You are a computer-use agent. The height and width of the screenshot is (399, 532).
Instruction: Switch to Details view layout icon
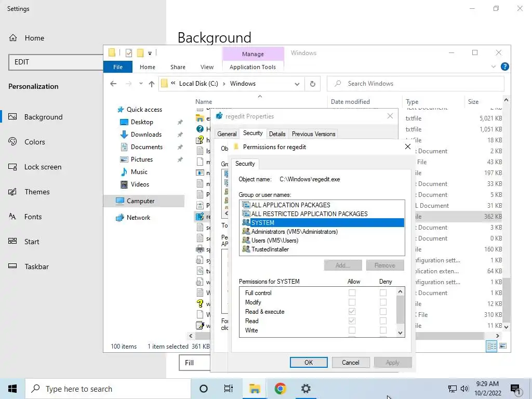coord(491,346)
